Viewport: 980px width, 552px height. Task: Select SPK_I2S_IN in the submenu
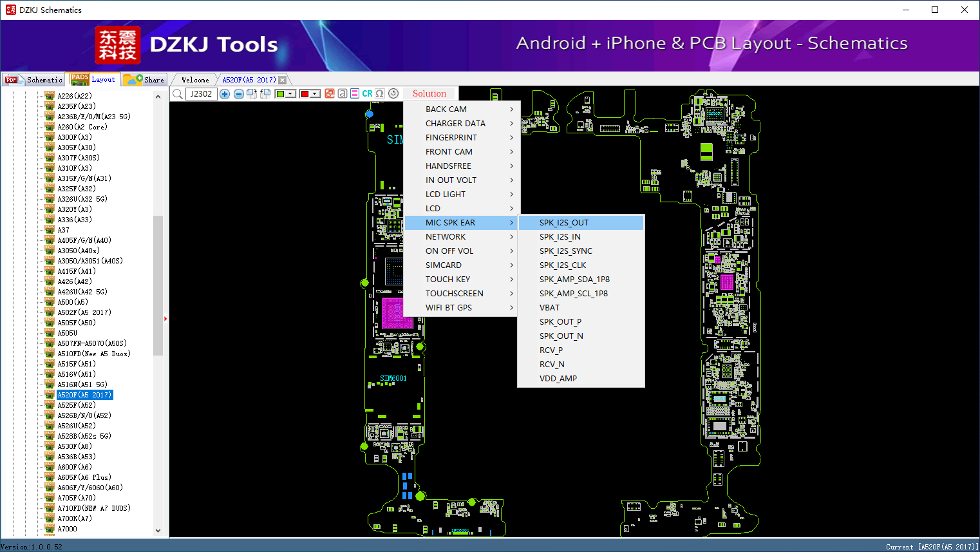[581, 237]
